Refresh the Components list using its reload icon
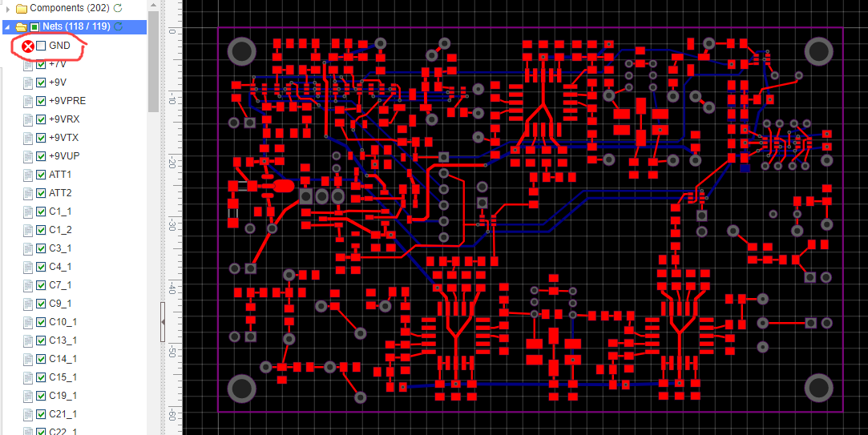This screenshot has height=435, width=868. [x=119, y=8]
